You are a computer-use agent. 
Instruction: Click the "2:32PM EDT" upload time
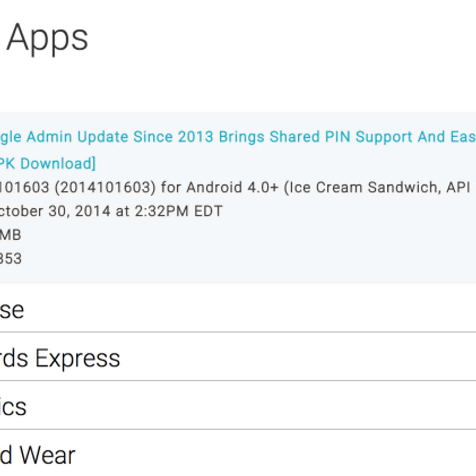[178, 211]
